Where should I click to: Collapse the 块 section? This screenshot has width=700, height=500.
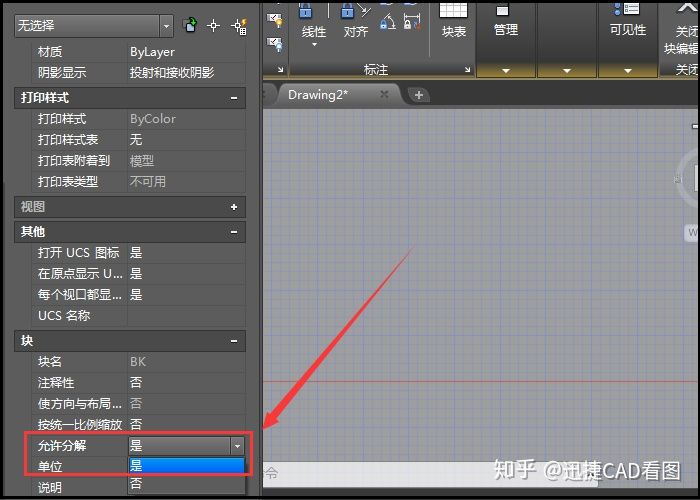click(234, 341)
